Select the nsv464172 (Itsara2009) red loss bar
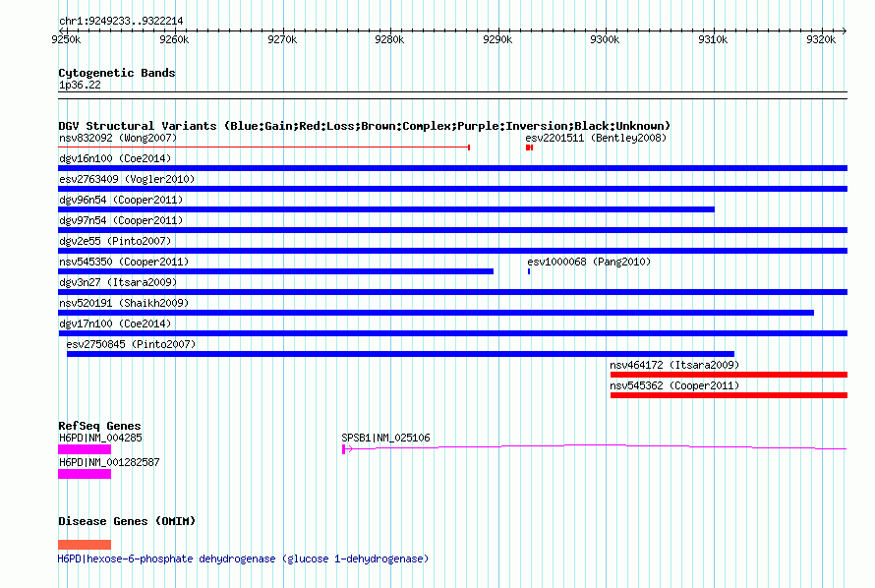Screen dimensions: 875x588 [x=729, y=375]
